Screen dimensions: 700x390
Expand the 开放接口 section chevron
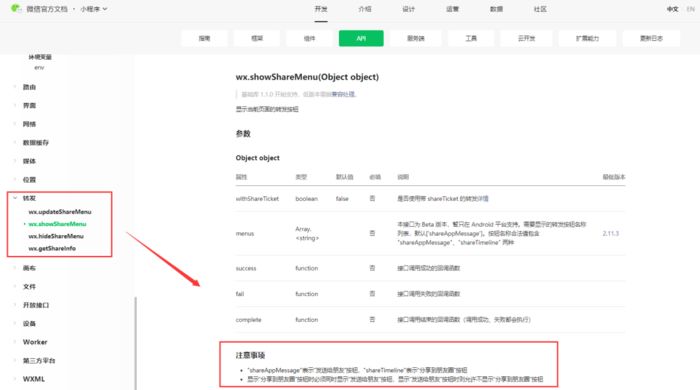(x=15, y=305)
